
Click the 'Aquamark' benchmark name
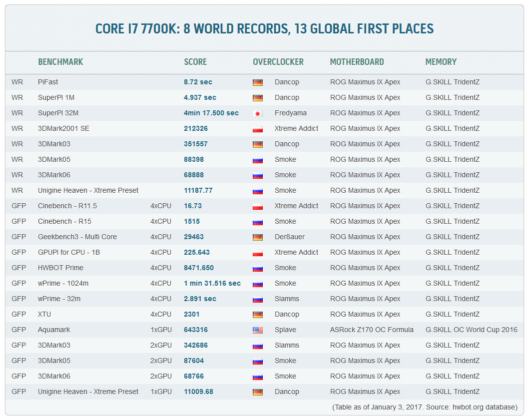54,330
